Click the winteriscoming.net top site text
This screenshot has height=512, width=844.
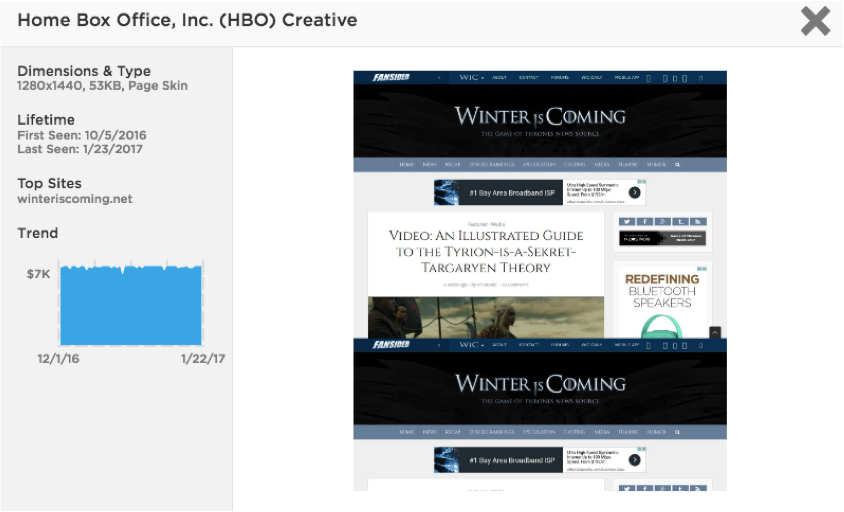[x=75, y=199]
